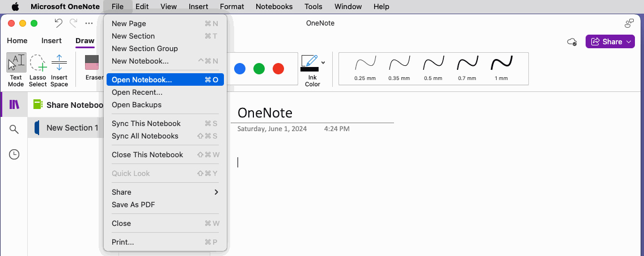Screen dimensions: 644x256
Task: Open the Tools menu in menu bar
Action: [313, 7]
